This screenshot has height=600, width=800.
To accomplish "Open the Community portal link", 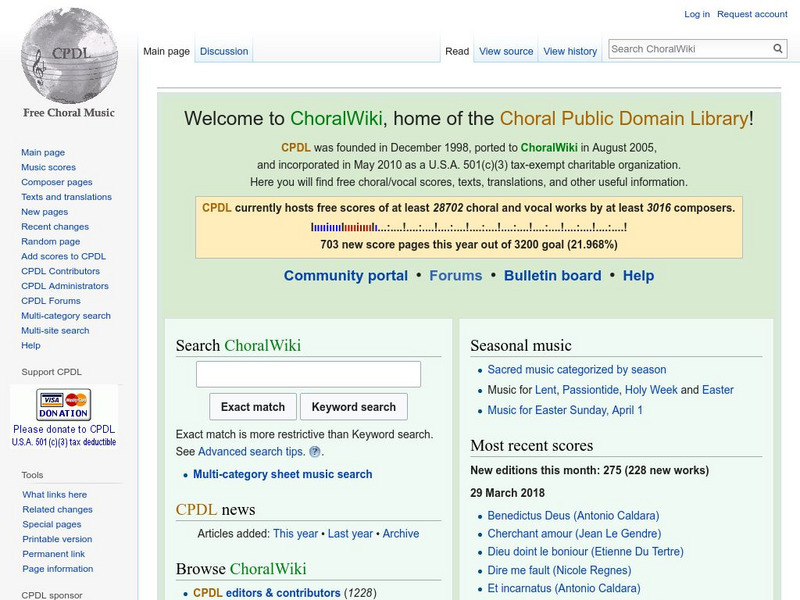I will (346, 276).
